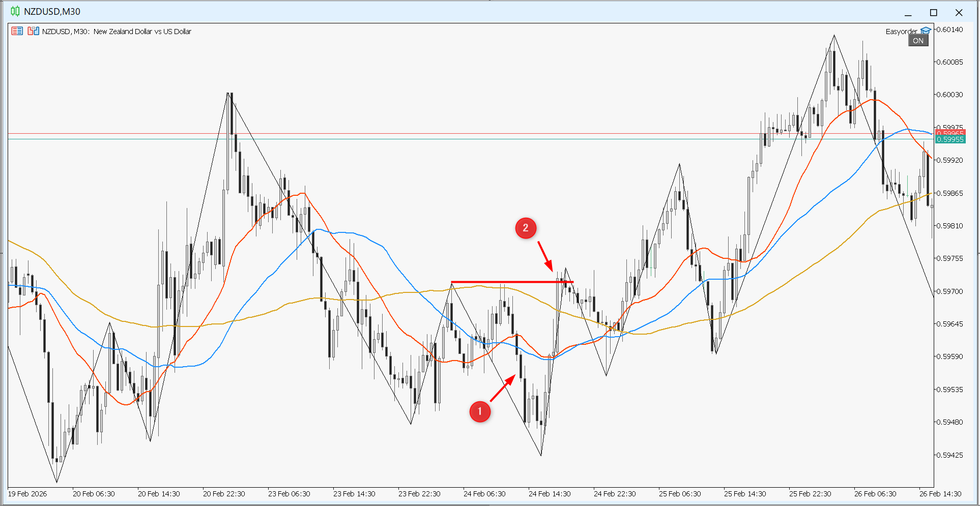This screenshot has width=980, height=506.
Task: Maximize the NZDUSD,M30 chart window
Action: click(933, 12)
